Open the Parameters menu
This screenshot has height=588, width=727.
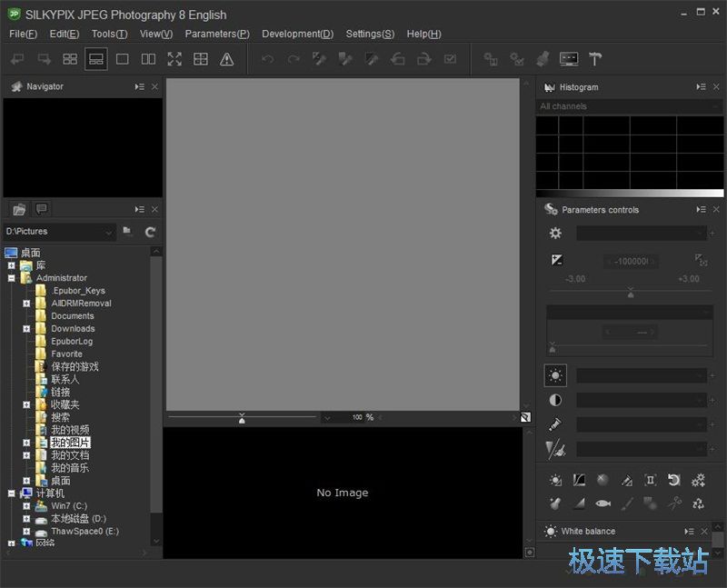(x=217, y=34)
